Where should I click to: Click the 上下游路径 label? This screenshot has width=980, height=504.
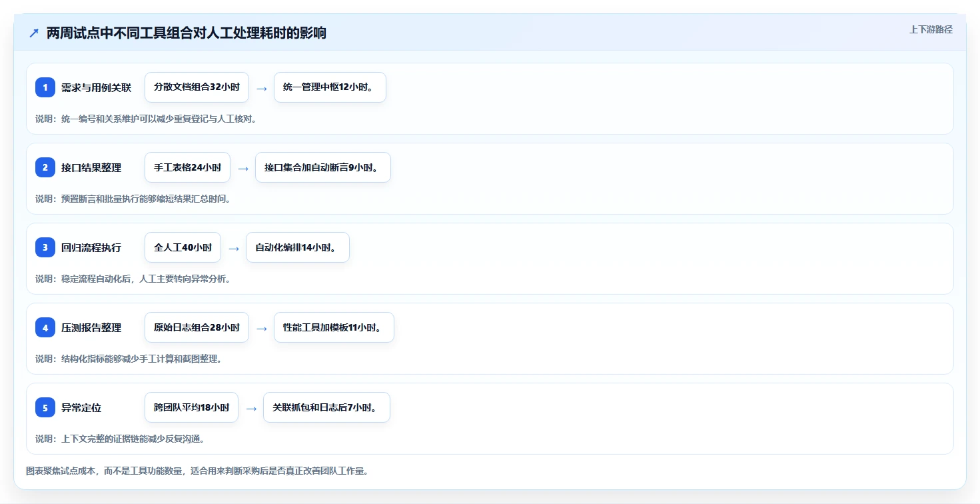tap(931, 29)
